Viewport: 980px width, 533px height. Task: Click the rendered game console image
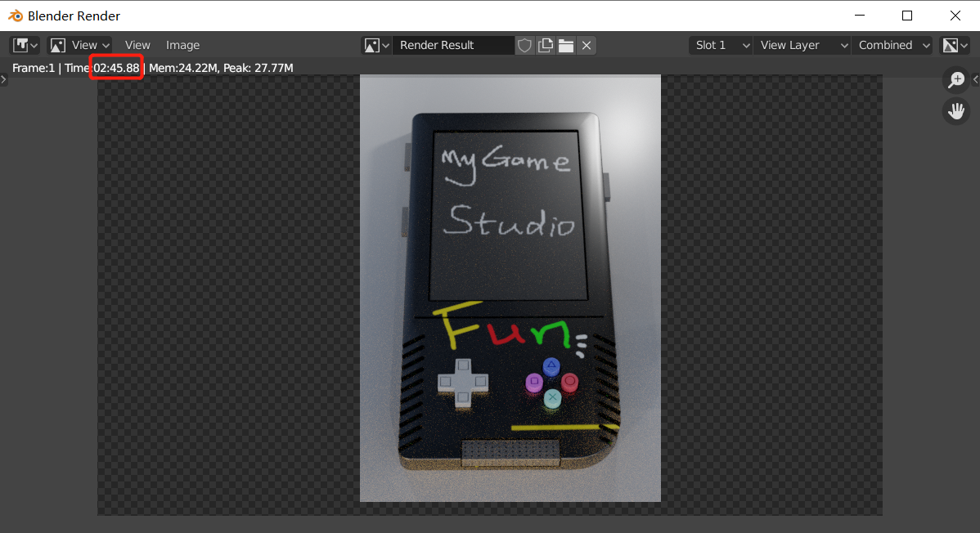[x=510, y=288]
